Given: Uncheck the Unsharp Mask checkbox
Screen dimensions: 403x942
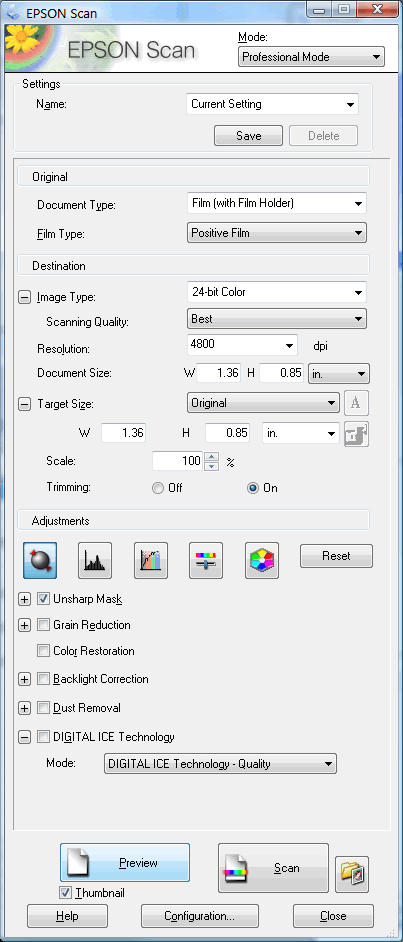Looking at the screenshot, I should (x=43, y=598).
